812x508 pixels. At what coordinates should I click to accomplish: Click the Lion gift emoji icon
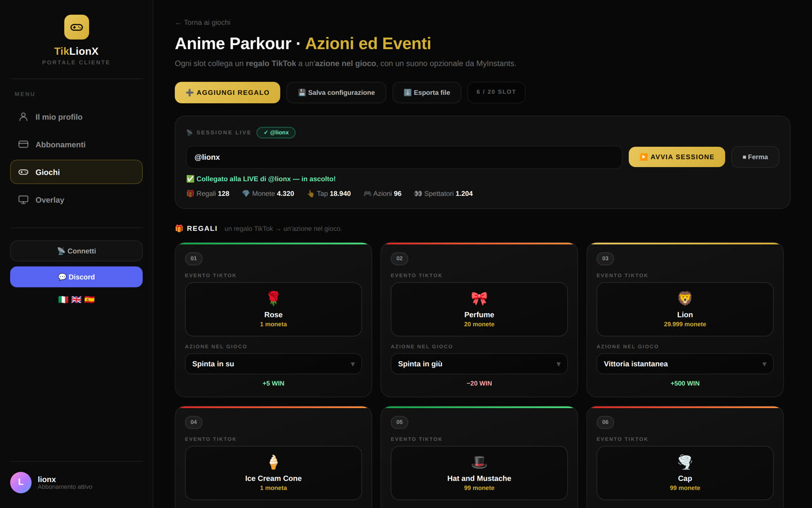coord(685,298)
